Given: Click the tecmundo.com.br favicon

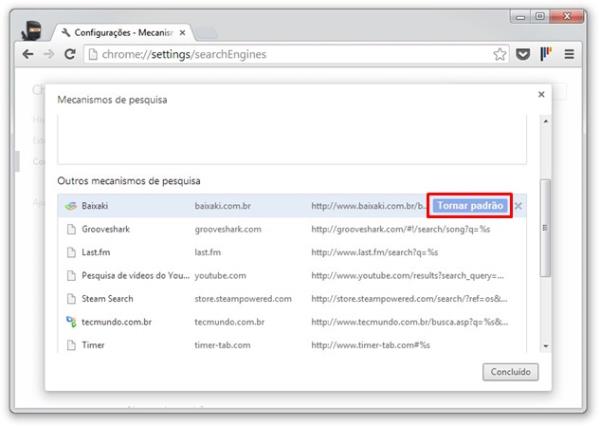Looking at the screenshot, I should [71, 322].
